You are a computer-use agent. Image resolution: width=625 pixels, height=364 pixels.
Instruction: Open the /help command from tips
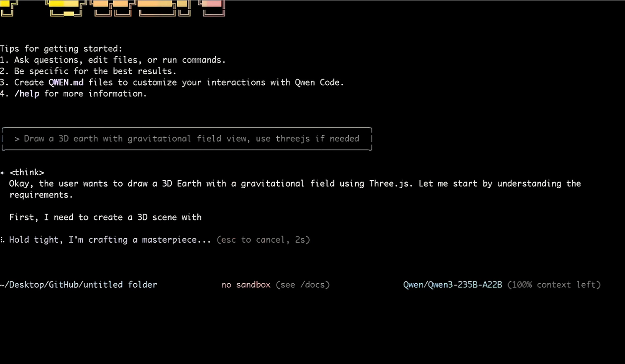tap(27, 93)
